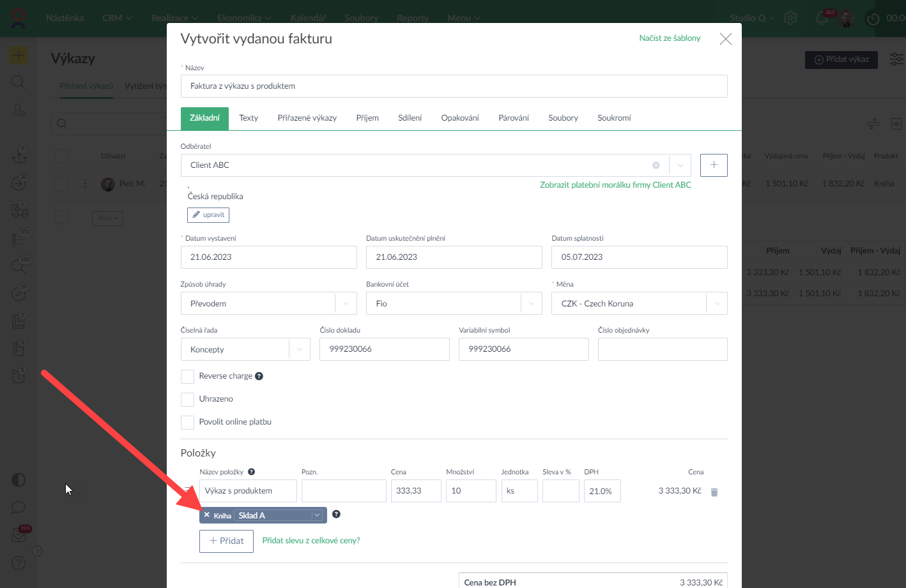Enable the Reverse charge checkbox
Screen dimensions: 906x588
pyautogui.click(x=187, y=376)
